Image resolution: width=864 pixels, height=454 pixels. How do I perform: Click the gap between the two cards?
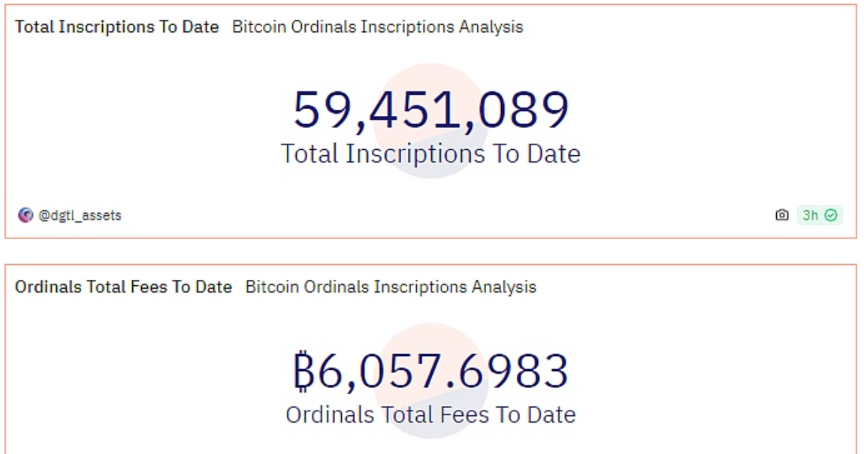(430, 250)
